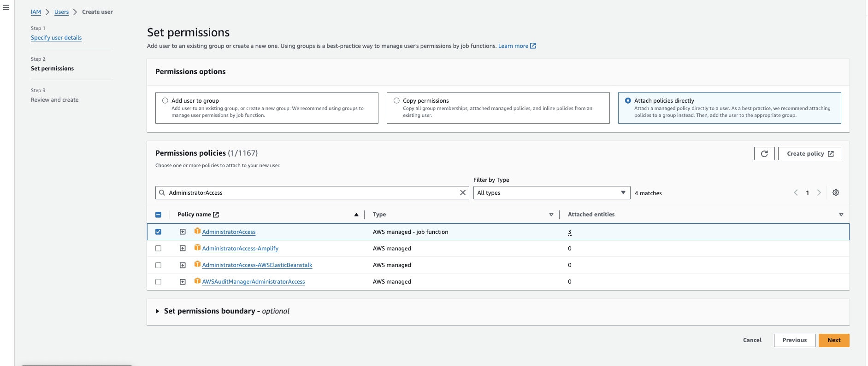Check the AWSAuditManagerAdministratorAccess policy

coord(158,282)
